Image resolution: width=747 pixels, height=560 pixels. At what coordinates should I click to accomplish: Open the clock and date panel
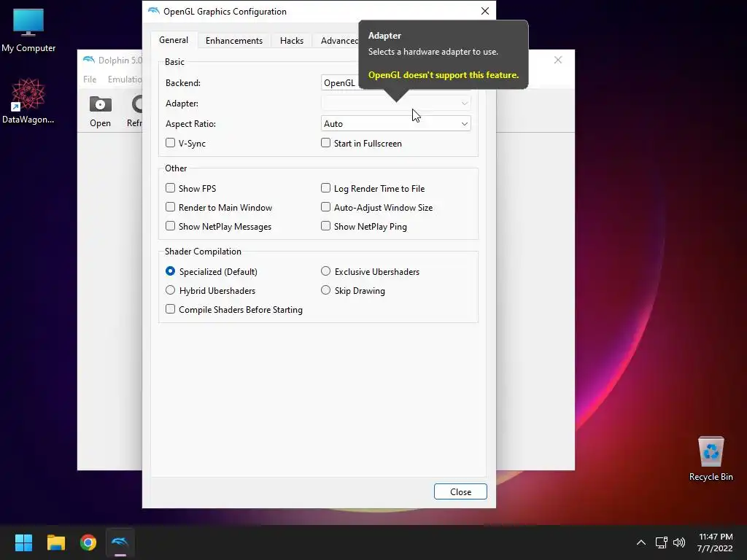pos(715,542)
